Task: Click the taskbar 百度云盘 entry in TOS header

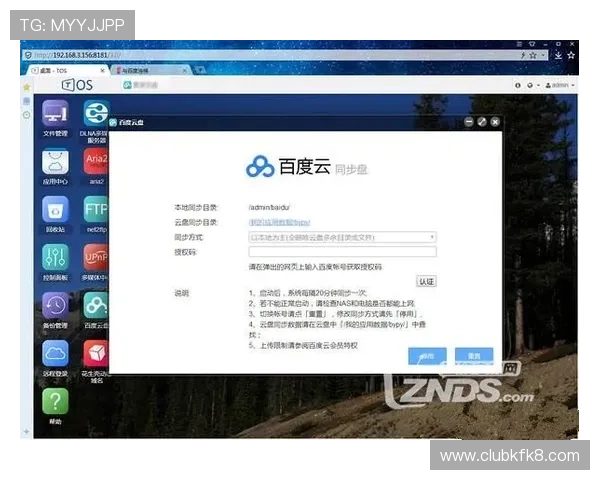Action: pos(140,85)
